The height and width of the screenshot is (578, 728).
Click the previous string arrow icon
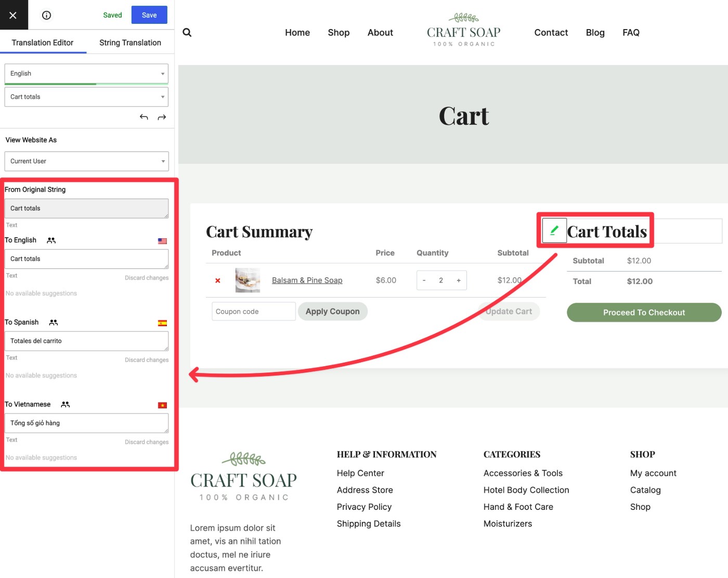click(144, 117)
